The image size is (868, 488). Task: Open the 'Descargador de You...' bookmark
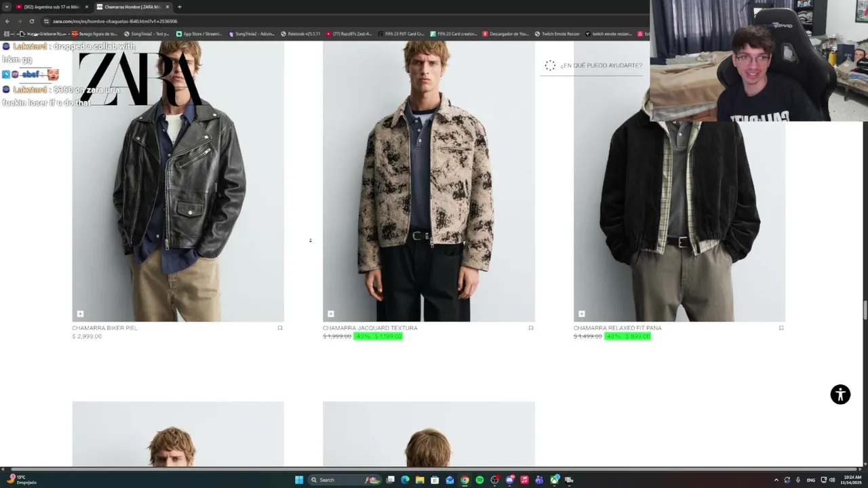point(506,34)
